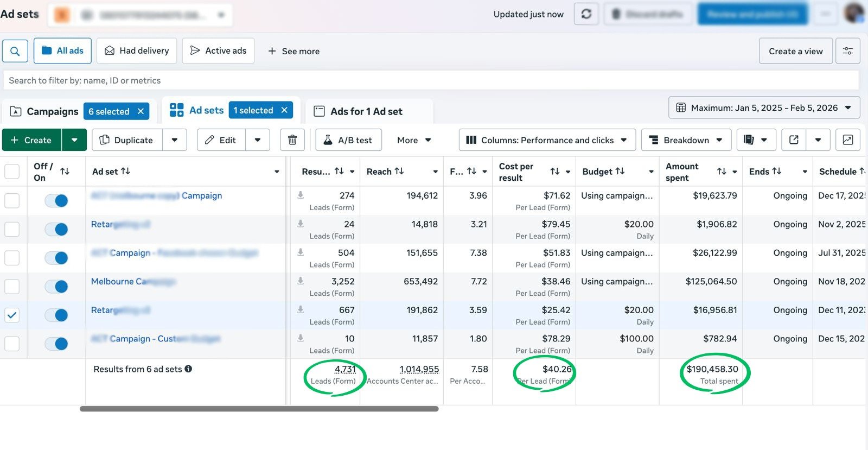This screenshot has width=868, height=450.
Task: Click the export share icon
Action: 794,140
